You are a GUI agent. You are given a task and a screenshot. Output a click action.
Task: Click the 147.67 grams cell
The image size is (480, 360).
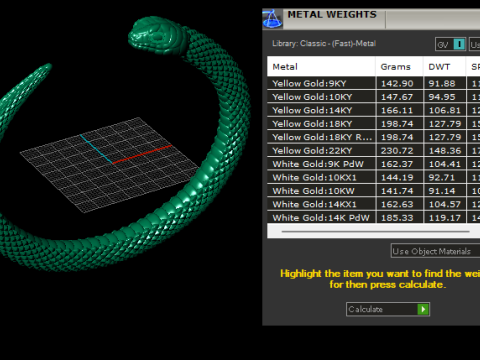[x=400, y=97]
